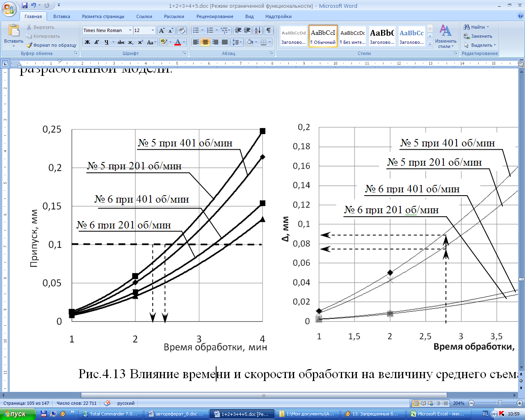525x420 pixels.
Task: Switch to Full Screen Reading view in status bar
Action: (x=424, y=403)
